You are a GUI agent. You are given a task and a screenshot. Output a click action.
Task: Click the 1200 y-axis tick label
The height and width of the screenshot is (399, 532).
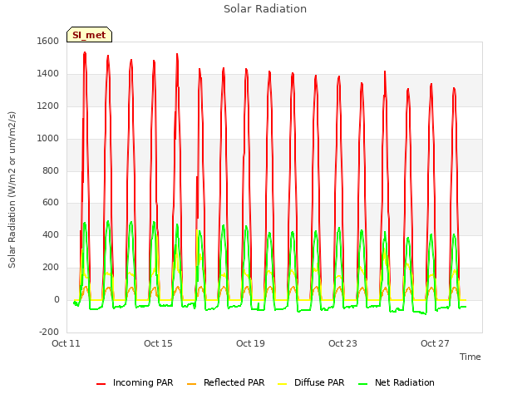point(48,106)
